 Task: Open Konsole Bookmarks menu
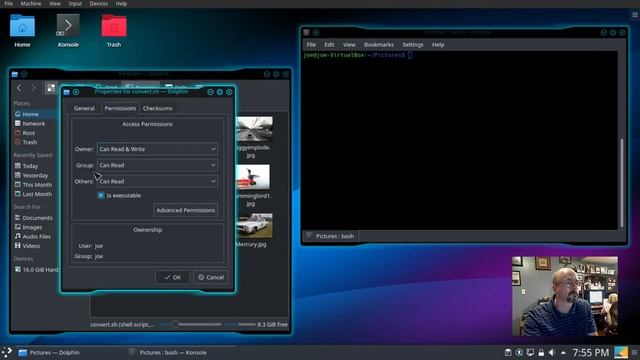[x=379, y=44]
